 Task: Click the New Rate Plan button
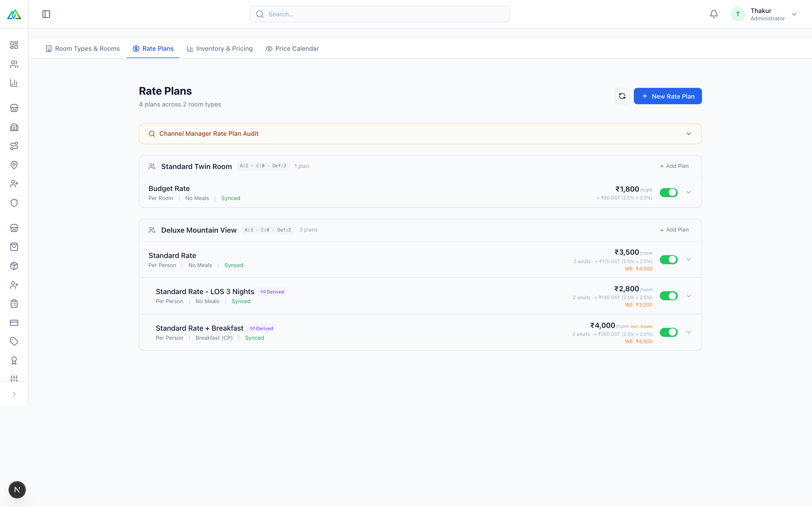click(667, 96)
